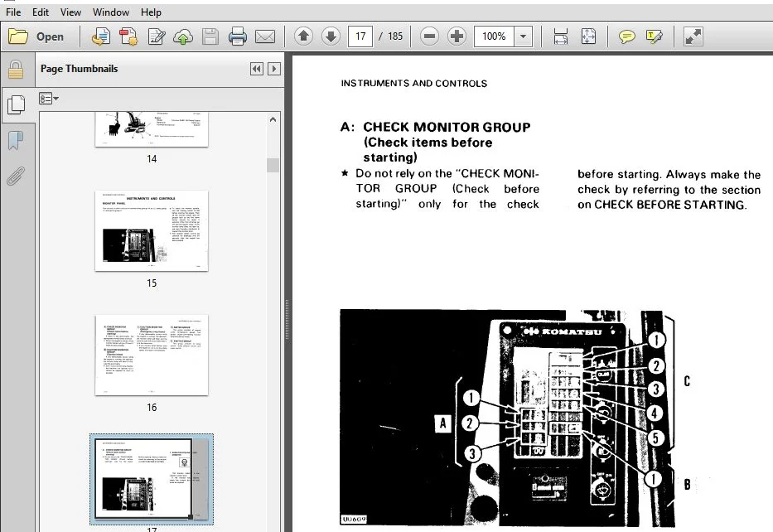
Task: Click the edit/sign document icon
Action: pos(157,36)
